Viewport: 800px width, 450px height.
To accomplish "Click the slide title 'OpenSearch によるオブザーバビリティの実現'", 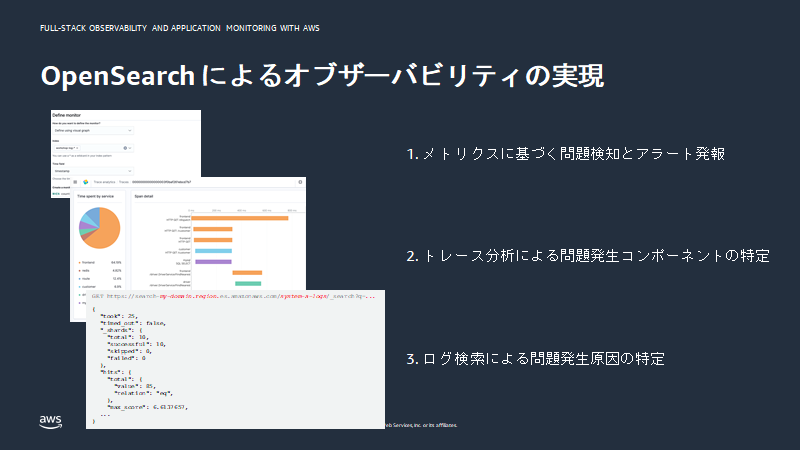I will pyautogui.click(x=322, y=76).
